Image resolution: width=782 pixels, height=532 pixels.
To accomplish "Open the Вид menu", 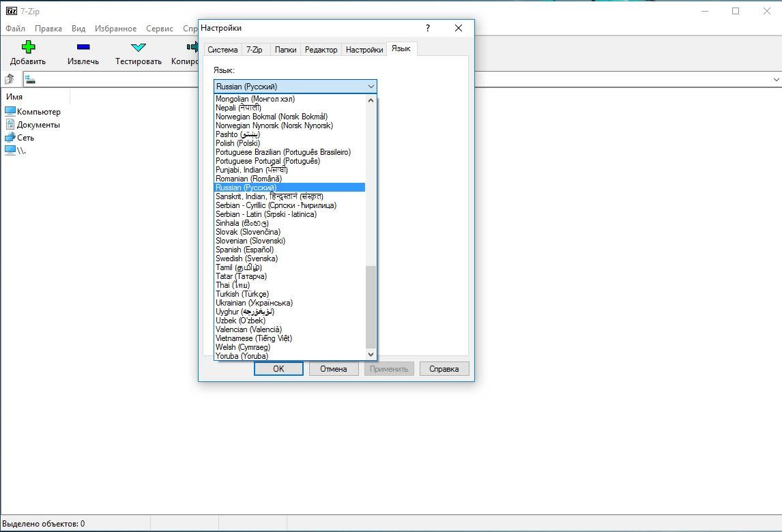I will (78, 29).
